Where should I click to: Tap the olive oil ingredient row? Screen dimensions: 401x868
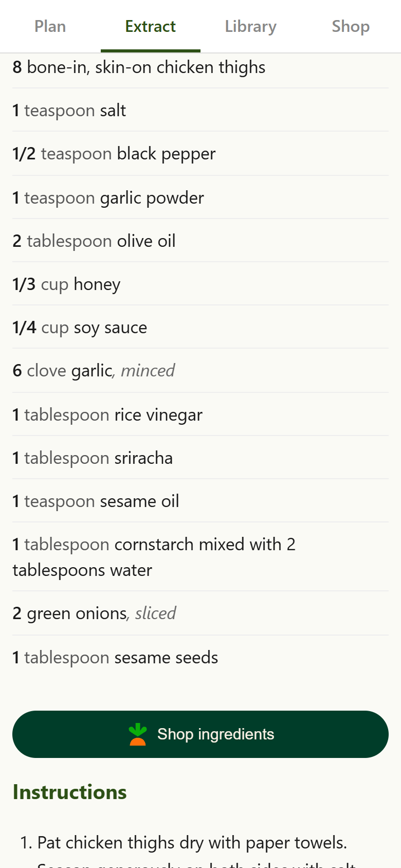94,241
